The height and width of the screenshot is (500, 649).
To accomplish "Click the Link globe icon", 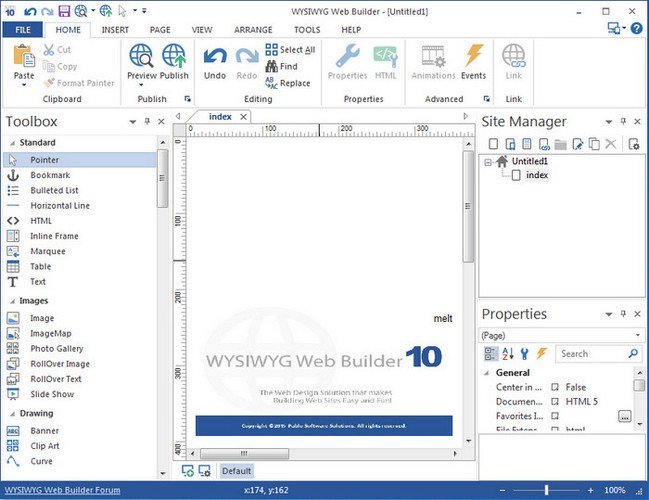I will (x=514, y=55).
